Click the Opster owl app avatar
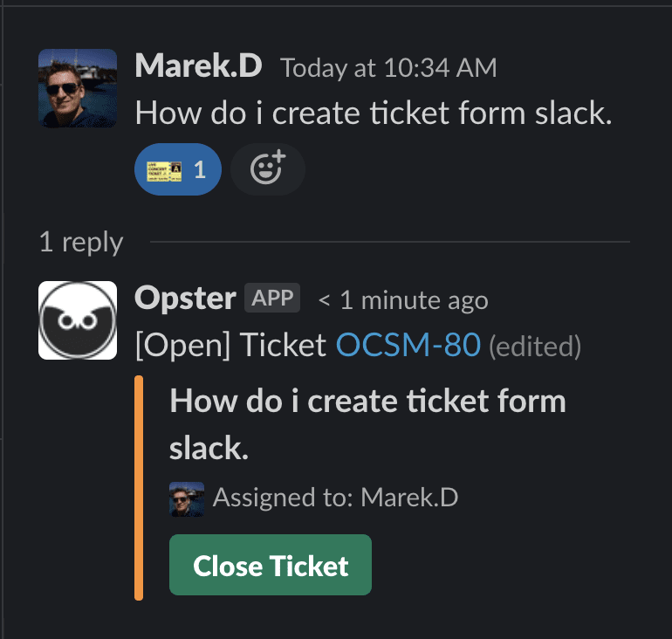The width and height of the screenshot is (672, 639). pos(78,320)
